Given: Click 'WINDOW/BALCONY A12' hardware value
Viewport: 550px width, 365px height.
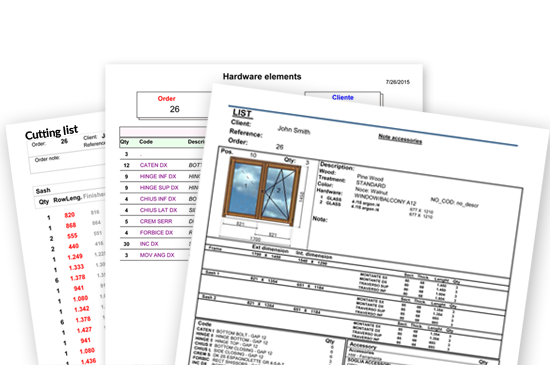Looking at the screenshot, I should (x=385, y=199).
